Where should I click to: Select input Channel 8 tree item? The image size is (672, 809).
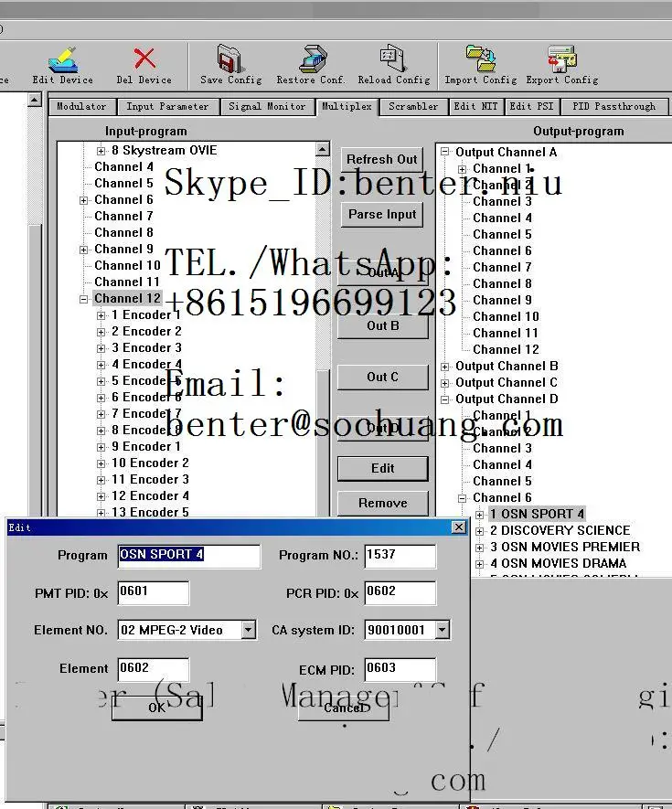[x=123, y=233]
